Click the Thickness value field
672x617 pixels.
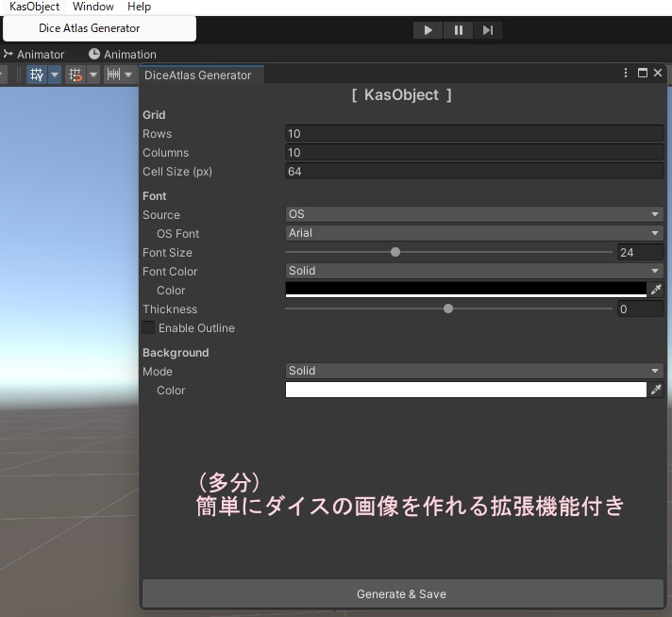pos(640,308)
